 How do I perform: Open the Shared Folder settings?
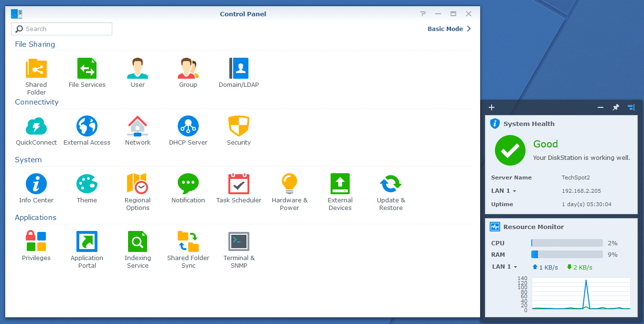coord(36,69)
